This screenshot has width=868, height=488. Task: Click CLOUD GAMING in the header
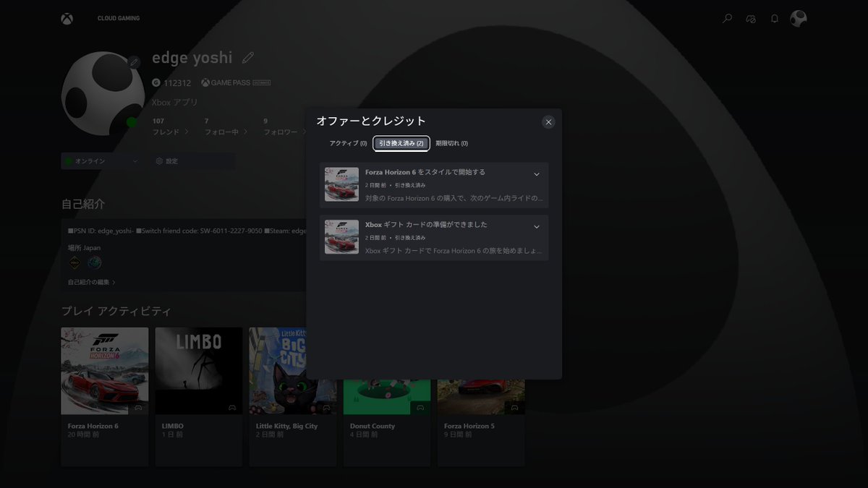[119, 18]
